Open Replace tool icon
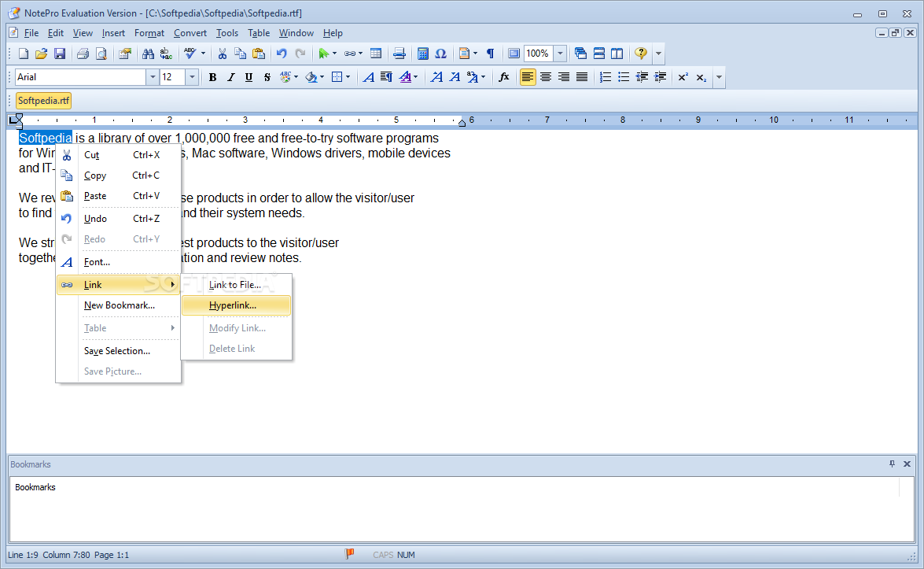Screen dimensions: 924x569 point(166,54)
